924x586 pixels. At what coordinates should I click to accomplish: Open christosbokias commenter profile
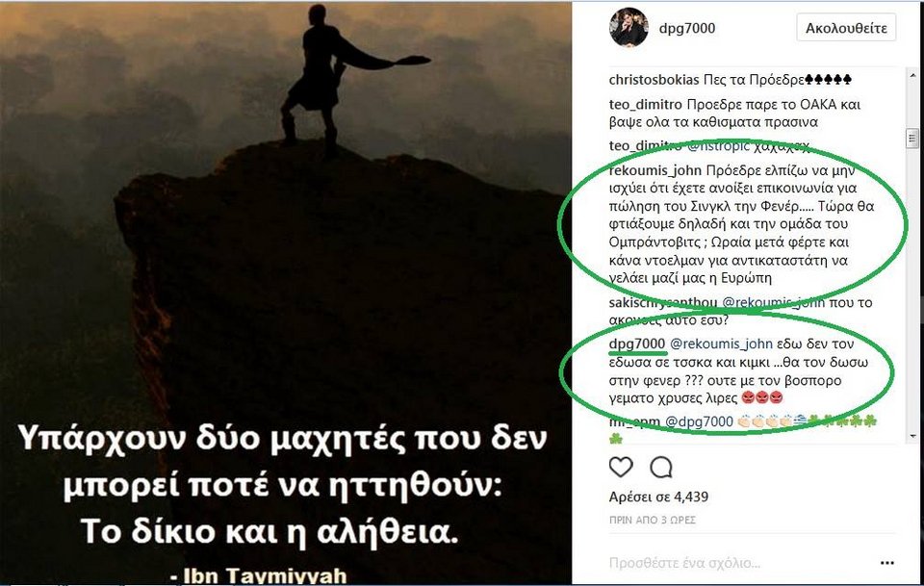[654, 80]
